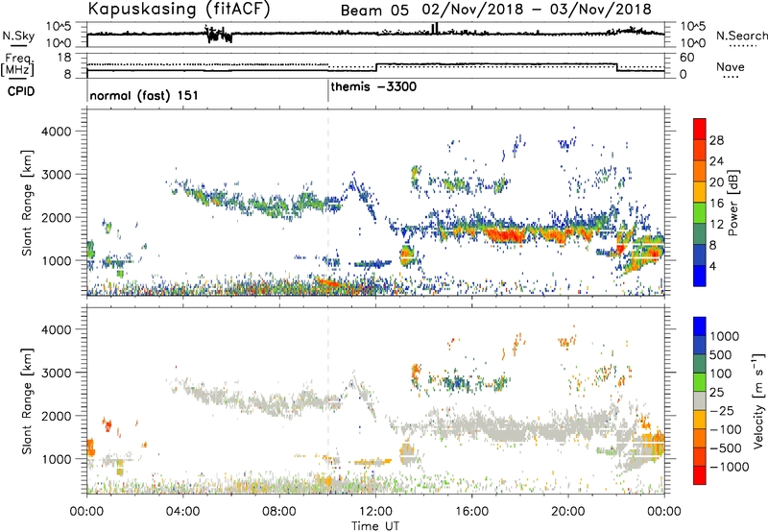The width and height of the screenshot is (768, 532).
Task: Click the 'Beam 05' label in the header
Action: pyautogui.click(x=374, y=11)
